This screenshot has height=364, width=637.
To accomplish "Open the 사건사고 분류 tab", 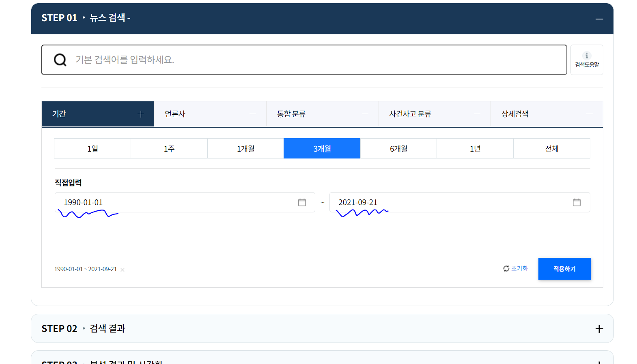I will [435, 114].
